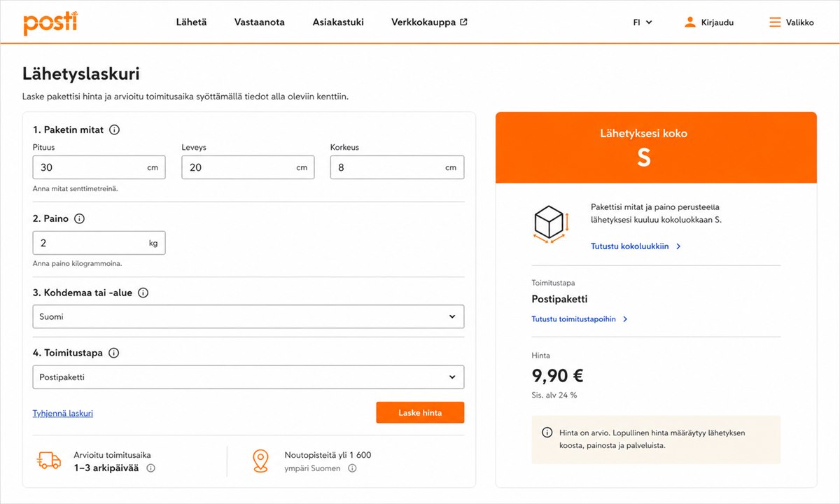
Task: Click the Leveys input field
Action: click(248, 167)
